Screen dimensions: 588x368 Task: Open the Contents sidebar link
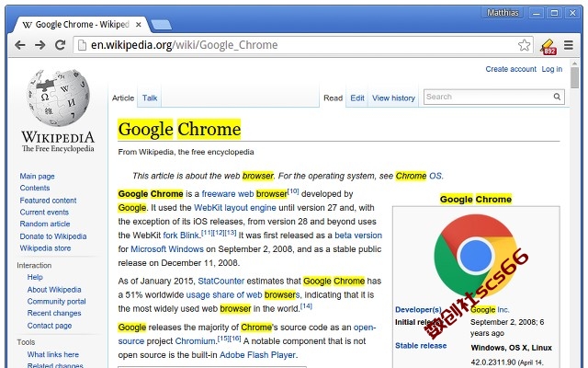tap(35, 188)
